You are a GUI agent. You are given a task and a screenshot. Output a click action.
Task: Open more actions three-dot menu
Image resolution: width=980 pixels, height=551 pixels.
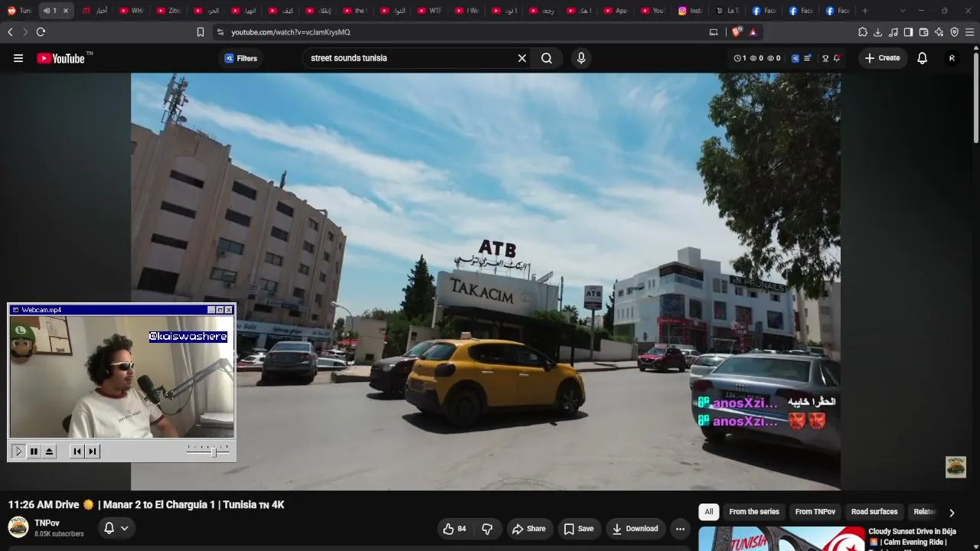[680, 529]
